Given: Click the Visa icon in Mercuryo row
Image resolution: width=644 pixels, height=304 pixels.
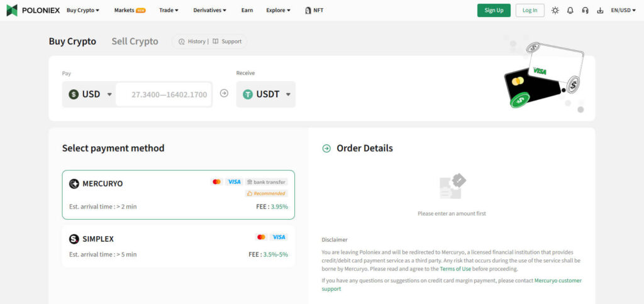Looking at the screenshot, I should (234, 182).
